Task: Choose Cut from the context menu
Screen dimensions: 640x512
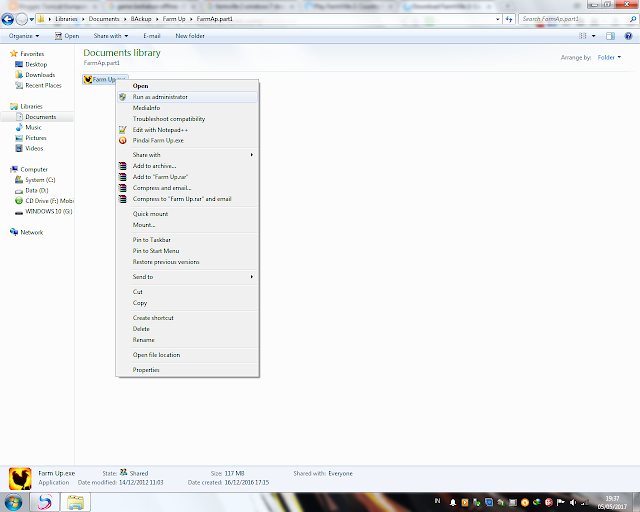Action: point(187,292)
